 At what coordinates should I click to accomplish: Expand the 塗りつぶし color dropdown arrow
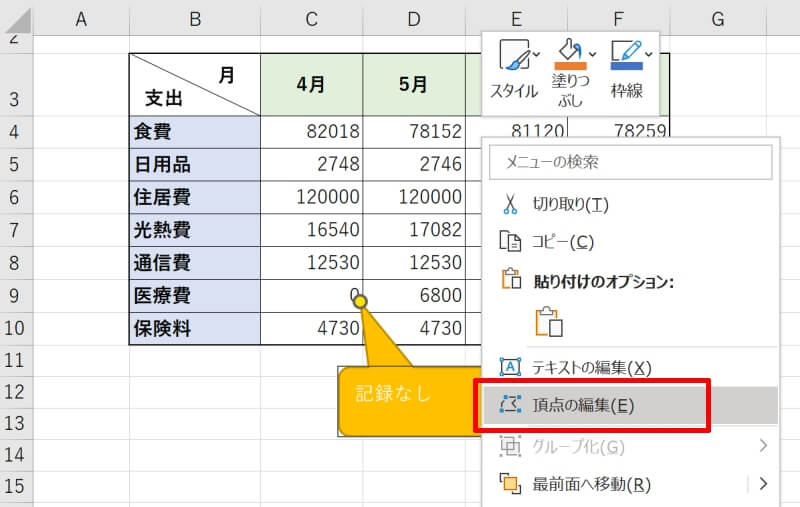point(592,54)
